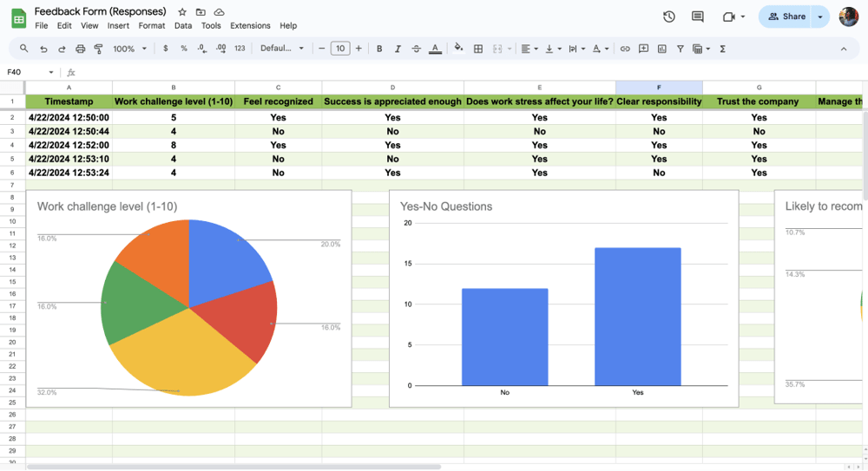868x471 pixels.
Task: Open the comments panel icon
Action: pyautogui.click(x=698, y=16)
